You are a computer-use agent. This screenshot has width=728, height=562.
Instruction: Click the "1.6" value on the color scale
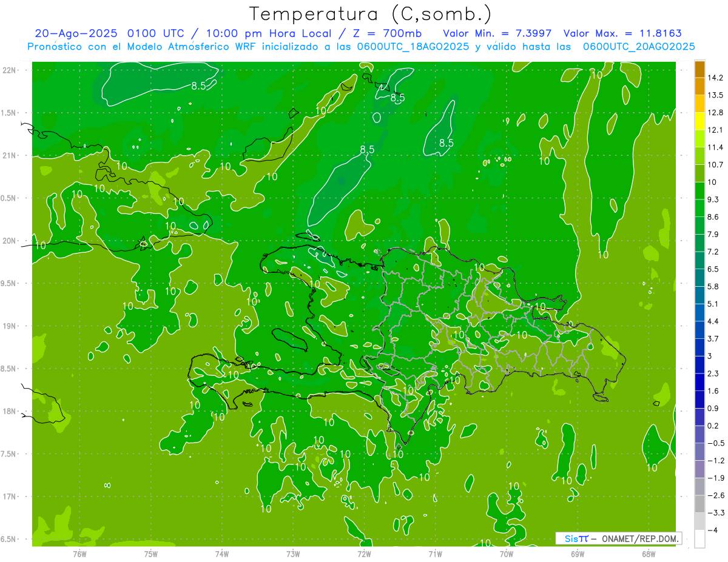point(713,391)
